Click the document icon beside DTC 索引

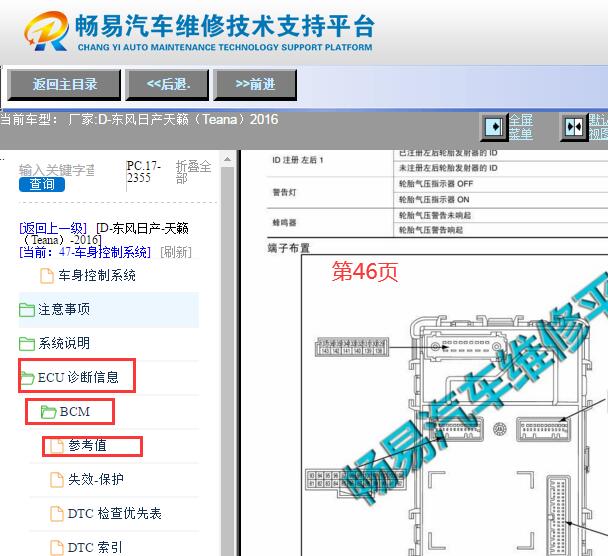tap(57, 548)
